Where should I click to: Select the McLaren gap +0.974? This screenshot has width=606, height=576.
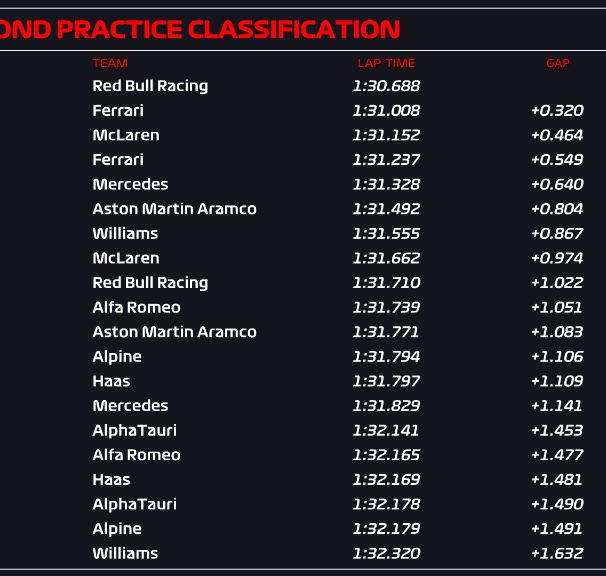(557, 258)
